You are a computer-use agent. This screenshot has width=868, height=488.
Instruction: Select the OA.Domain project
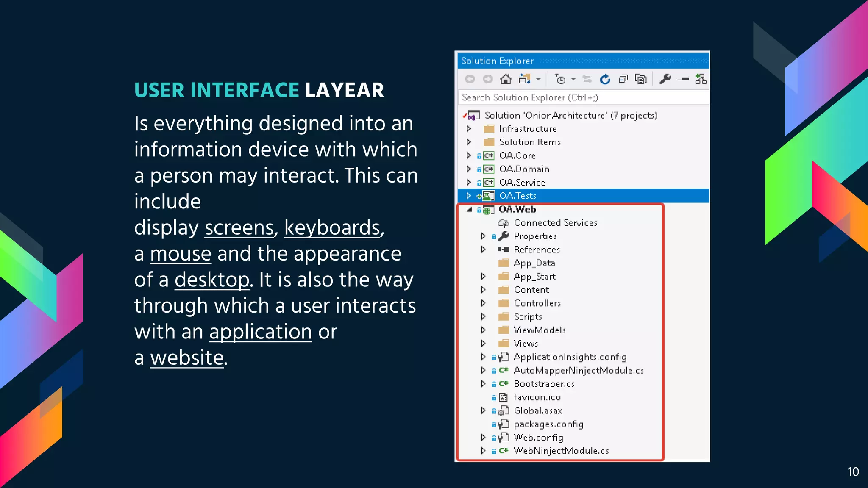[x=524, y=169]
